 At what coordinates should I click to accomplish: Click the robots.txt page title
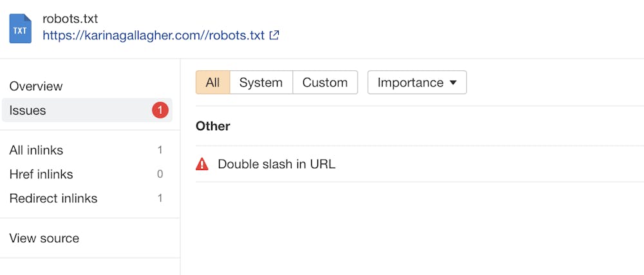coord(70,19)
